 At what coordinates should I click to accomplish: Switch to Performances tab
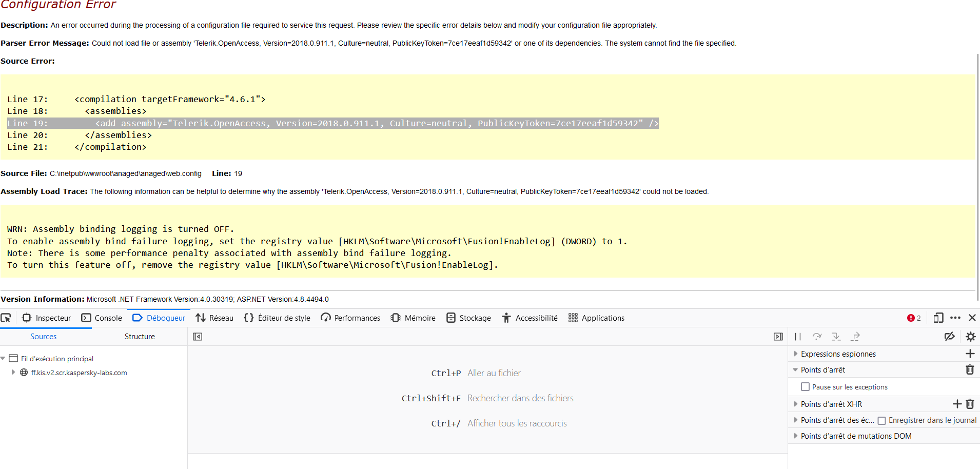[350, 318]
